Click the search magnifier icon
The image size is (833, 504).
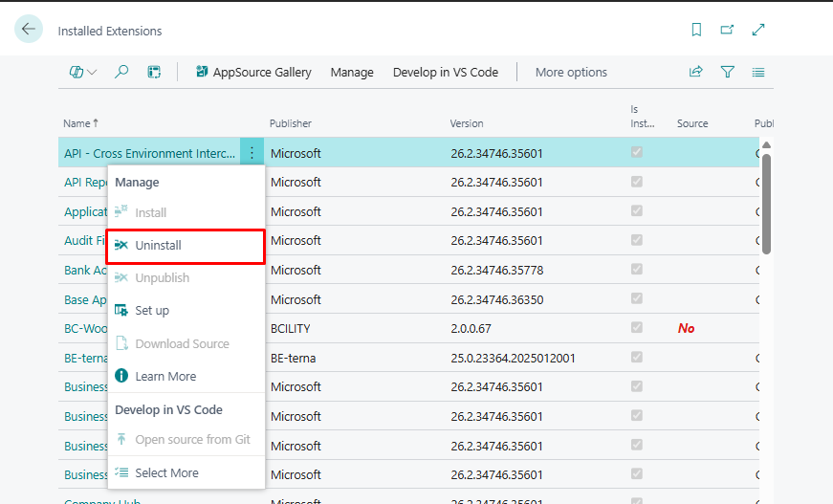pyautogui.click(x=121, y=72)
